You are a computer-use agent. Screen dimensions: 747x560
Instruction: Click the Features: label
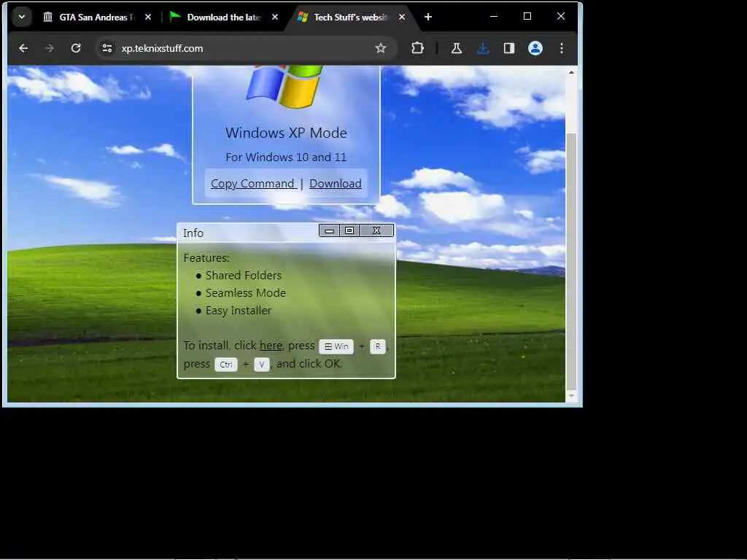(x=206, y=257)
